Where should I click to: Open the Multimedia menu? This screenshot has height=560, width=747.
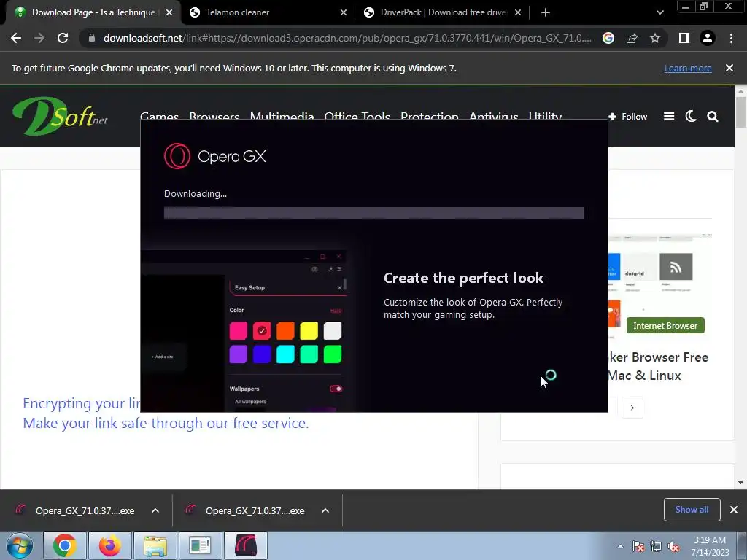coord(282,116)
